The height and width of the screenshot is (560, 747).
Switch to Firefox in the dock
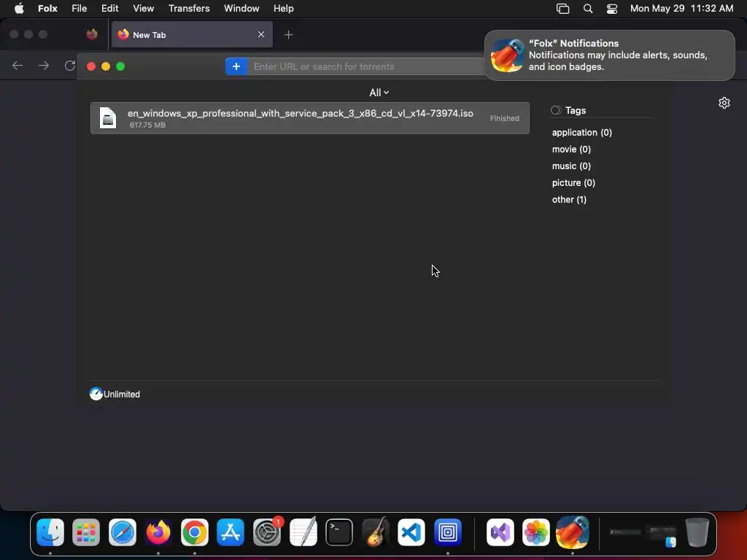point(158,532)
